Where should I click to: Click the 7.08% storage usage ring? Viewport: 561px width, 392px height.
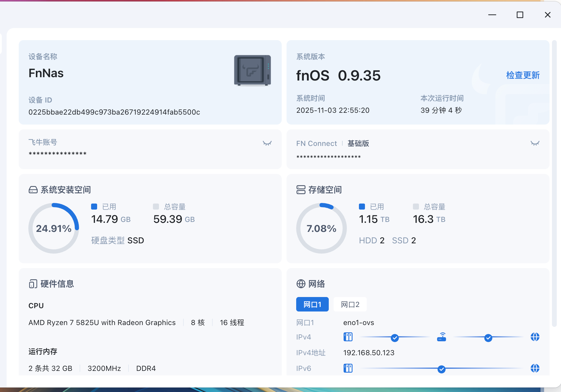322,228
